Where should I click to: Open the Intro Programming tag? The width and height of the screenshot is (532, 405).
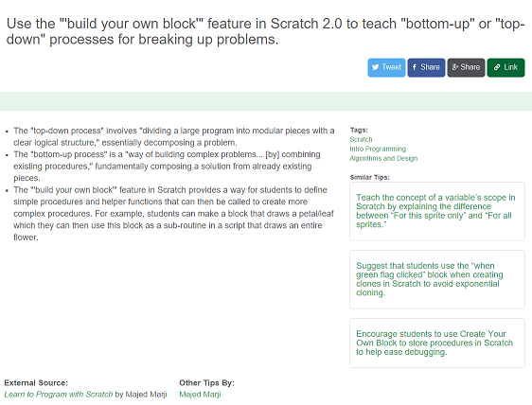pyautogui.click(x=378, y=149)
